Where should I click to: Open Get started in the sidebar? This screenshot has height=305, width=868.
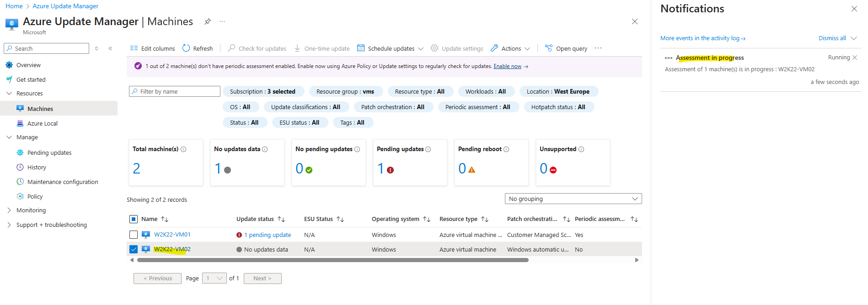(x=31, y=79)
